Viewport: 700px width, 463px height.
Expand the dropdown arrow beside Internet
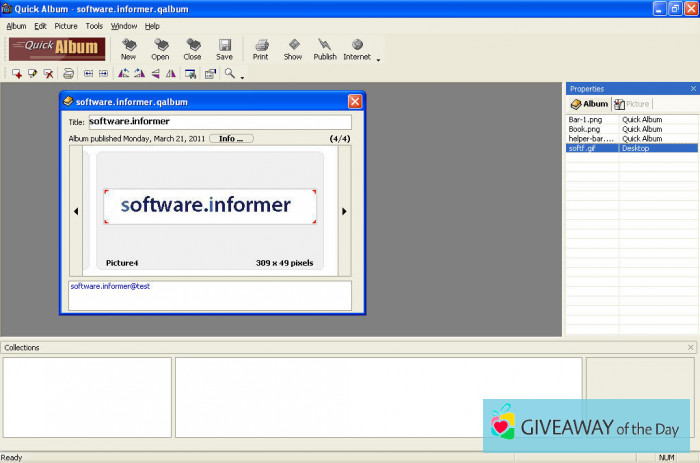[x=378, y=59]
